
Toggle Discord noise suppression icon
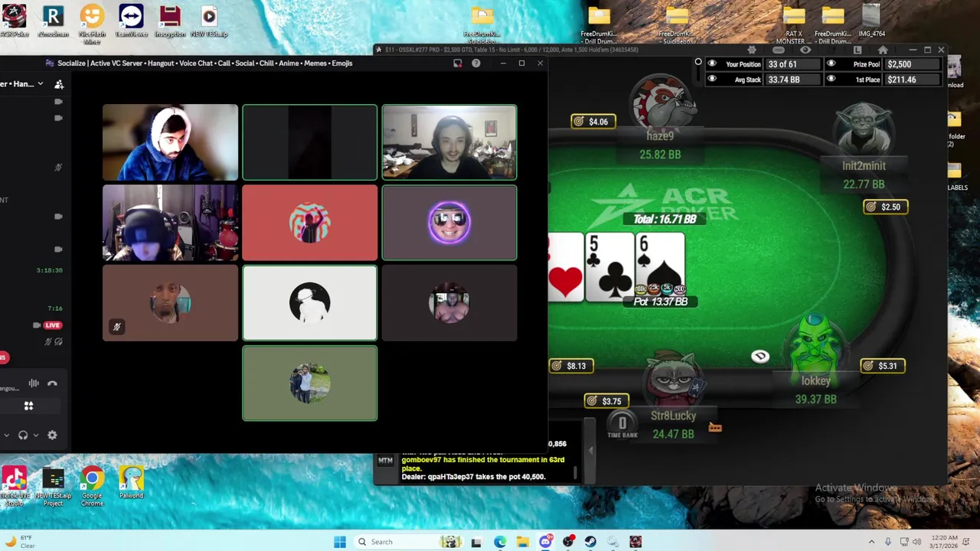(x=34, y=383)
